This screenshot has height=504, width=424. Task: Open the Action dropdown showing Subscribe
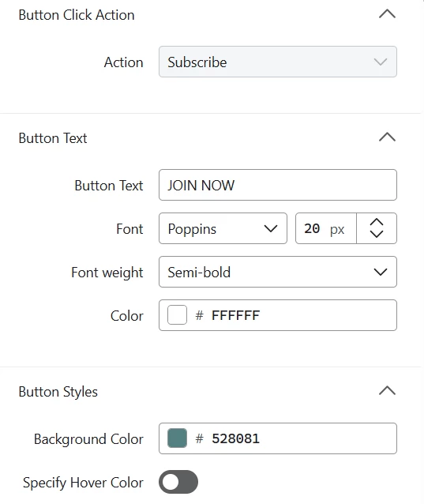(278, 62)
